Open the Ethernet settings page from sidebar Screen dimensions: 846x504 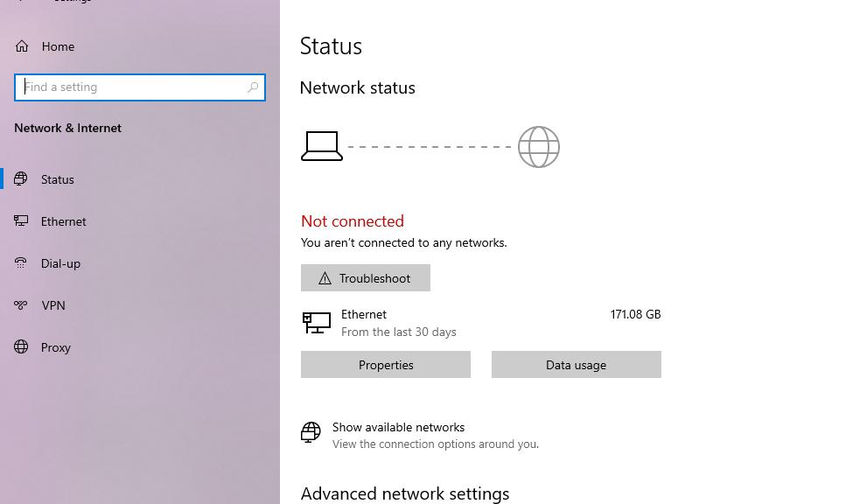pyautogui.click(x=64, y=221)
